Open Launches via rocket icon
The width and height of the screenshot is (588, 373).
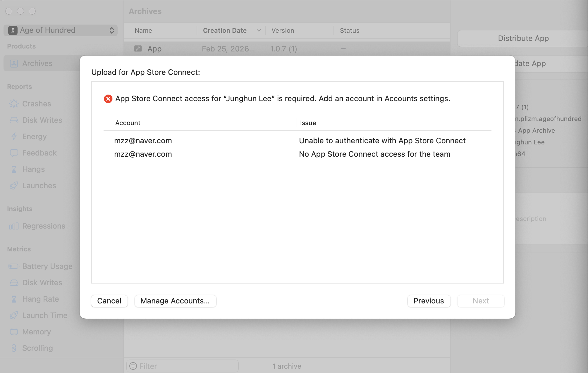(x=14, y=186)
